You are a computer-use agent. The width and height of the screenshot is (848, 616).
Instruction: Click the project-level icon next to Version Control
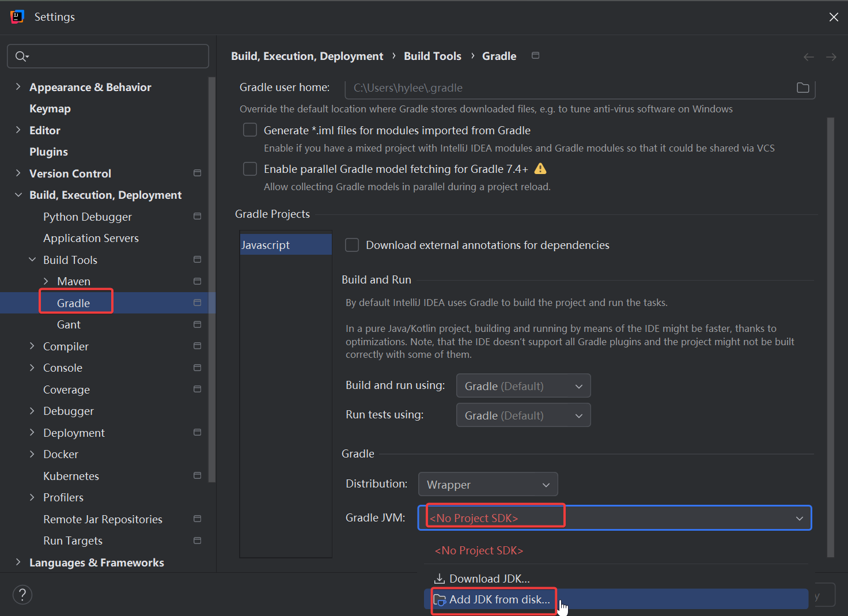click(197, 173)
